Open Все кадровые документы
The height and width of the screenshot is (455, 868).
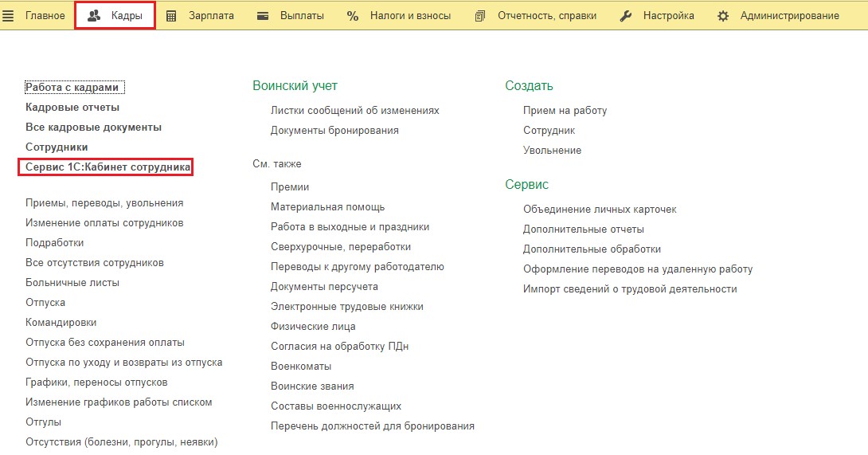tap(93, 127)
